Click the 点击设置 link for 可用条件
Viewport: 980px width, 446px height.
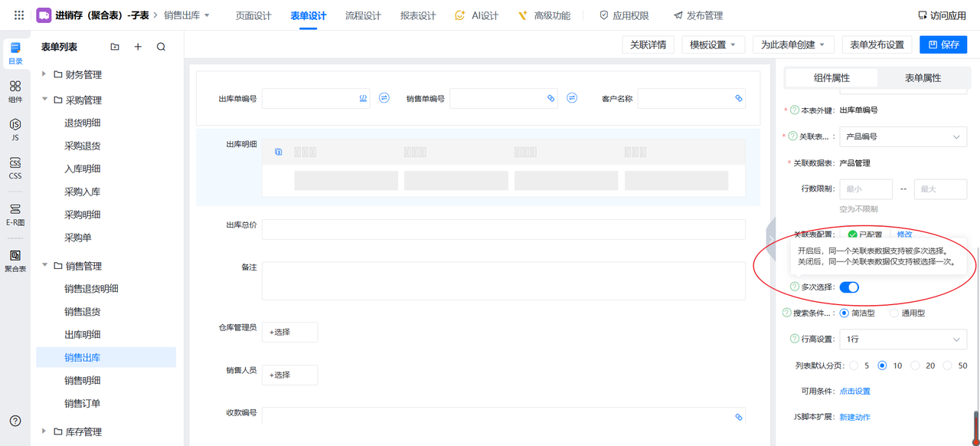pos(854,391)
